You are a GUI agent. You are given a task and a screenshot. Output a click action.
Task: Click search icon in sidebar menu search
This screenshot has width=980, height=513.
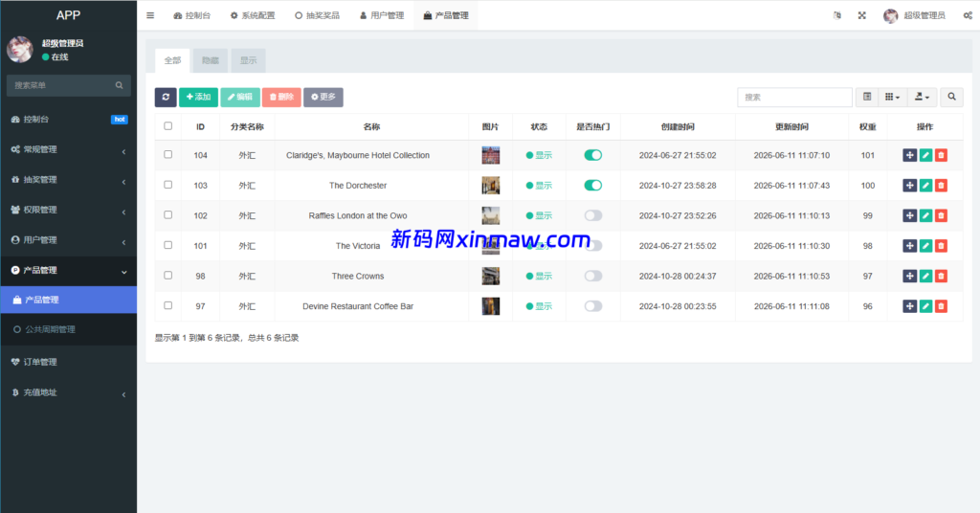(x=119, y=85)
